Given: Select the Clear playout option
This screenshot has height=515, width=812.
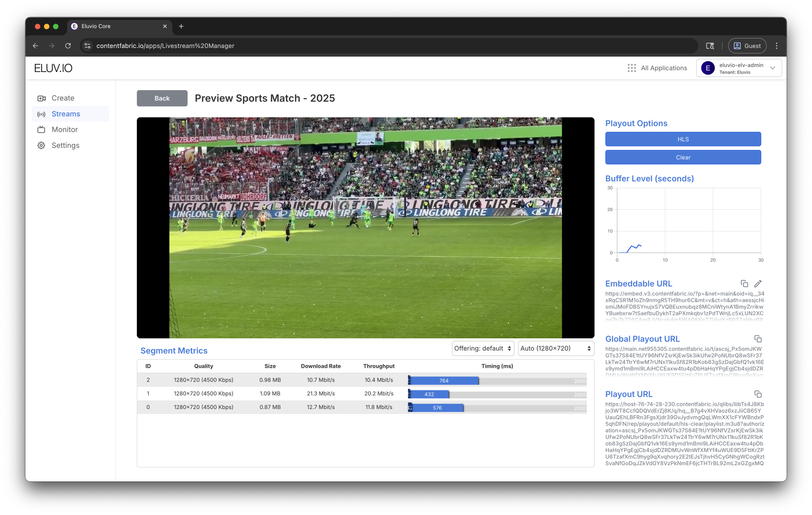Looking at the screenshot, I should click(683, 157).
